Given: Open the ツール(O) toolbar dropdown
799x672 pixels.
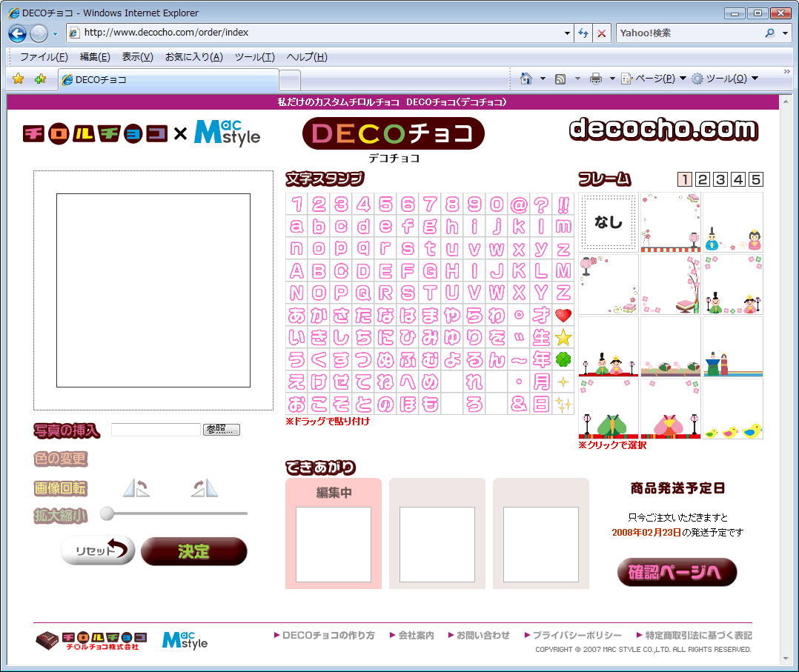Looking at the screenshot, I should 725,79.
